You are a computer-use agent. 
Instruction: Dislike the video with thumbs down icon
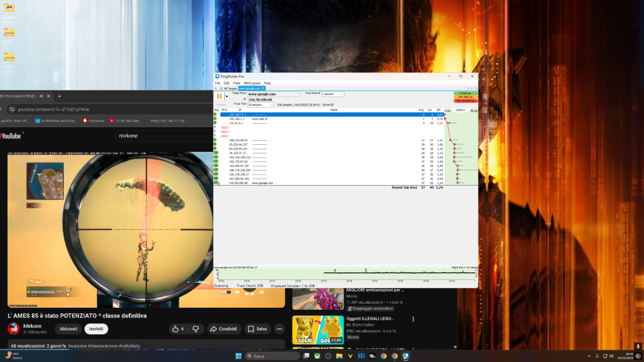196,329
